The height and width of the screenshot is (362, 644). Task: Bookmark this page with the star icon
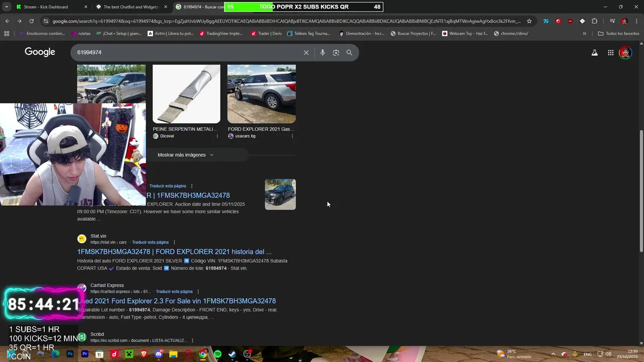click(529, 21)
